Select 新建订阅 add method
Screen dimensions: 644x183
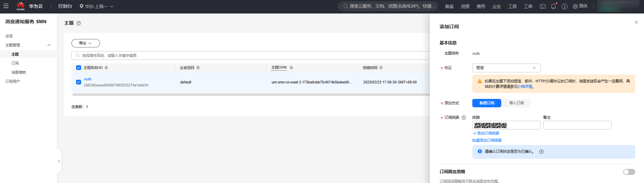(x=487, y=103)
